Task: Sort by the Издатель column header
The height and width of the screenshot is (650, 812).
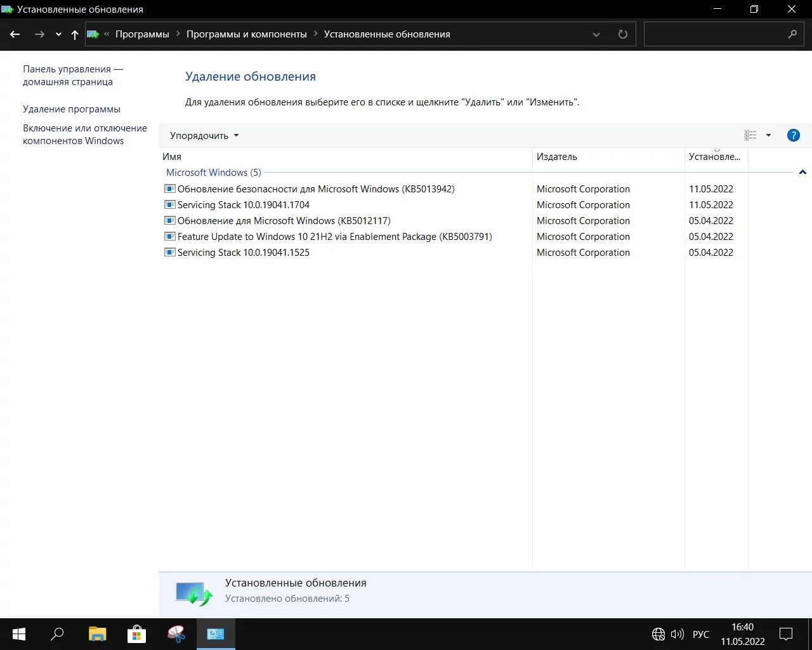Action: pyautogui.click(x=609, y=157)
